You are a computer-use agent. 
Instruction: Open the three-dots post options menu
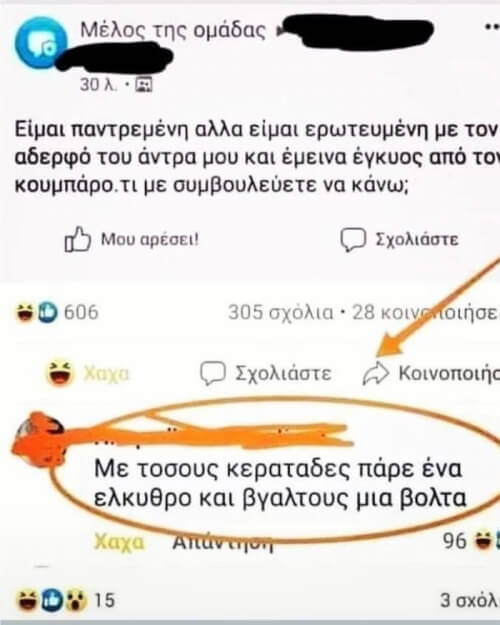(x=492, y=27)
